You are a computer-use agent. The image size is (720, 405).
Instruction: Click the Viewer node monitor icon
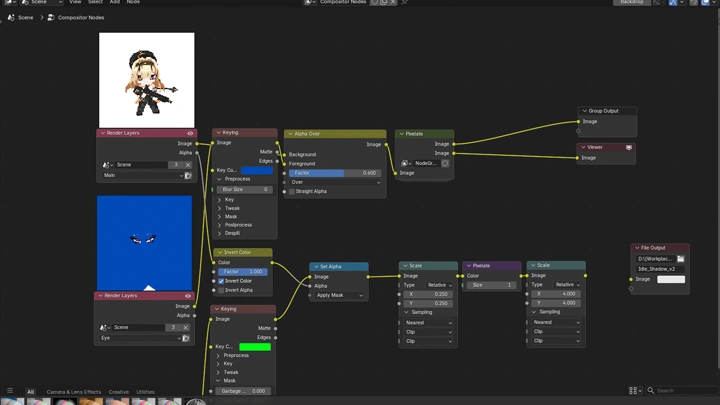629,147
